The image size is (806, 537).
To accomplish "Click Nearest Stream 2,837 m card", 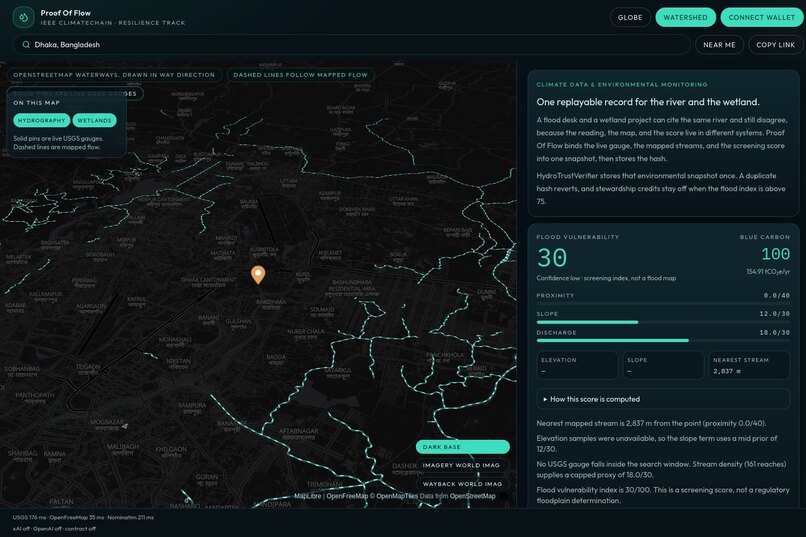I will tap(749, 365).
